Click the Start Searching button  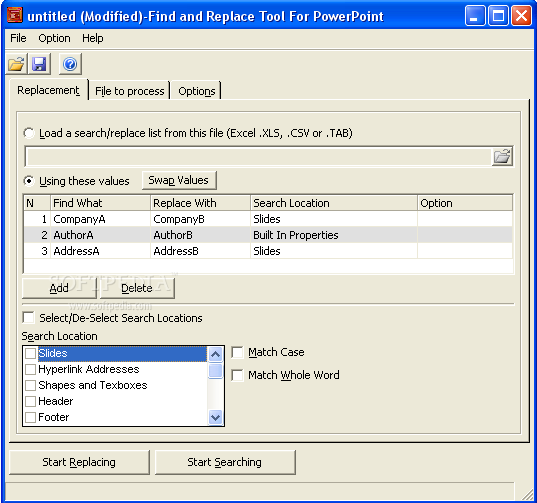pyautogui.click(x=225, y=462)
